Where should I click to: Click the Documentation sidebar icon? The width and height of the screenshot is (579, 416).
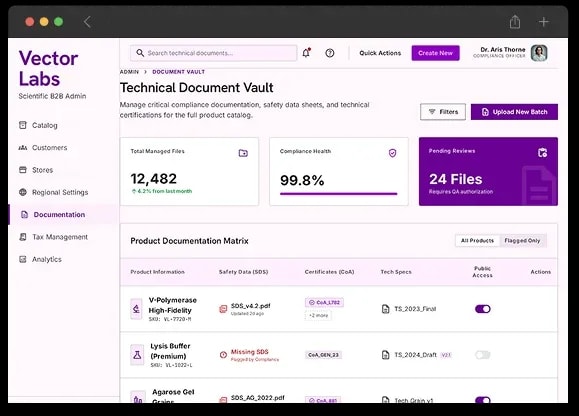click(24, 214)
